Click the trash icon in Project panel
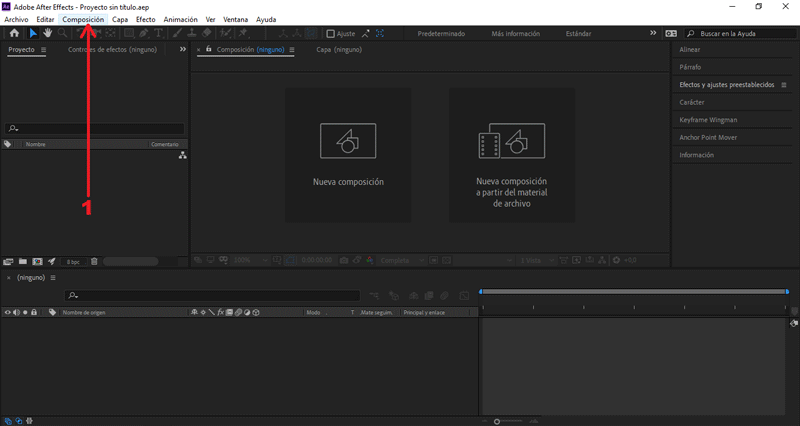The width and height of the screenshot is (800, 426). (94, 261)
